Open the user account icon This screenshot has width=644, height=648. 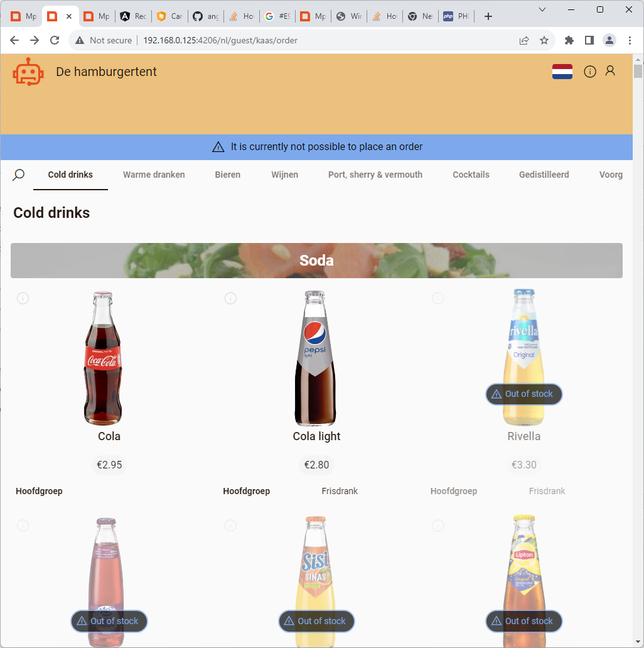(x=609, y=71)
